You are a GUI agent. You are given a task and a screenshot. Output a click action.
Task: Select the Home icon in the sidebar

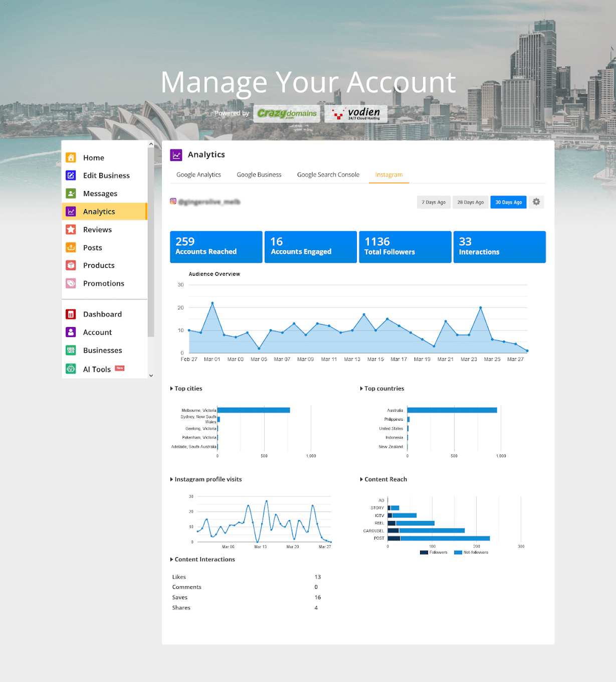[x=71, y=157]
